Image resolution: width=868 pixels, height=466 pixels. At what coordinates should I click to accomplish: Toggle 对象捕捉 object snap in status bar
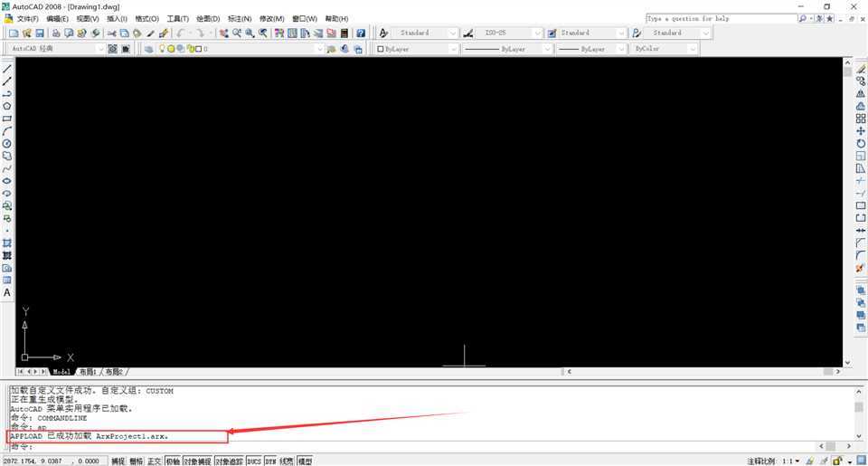click(198, 461)
